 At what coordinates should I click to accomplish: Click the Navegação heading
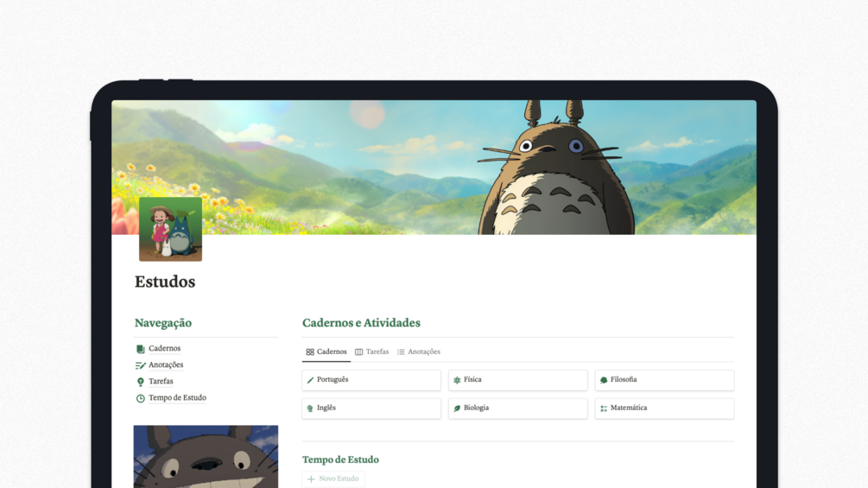[x=162, y=323]
